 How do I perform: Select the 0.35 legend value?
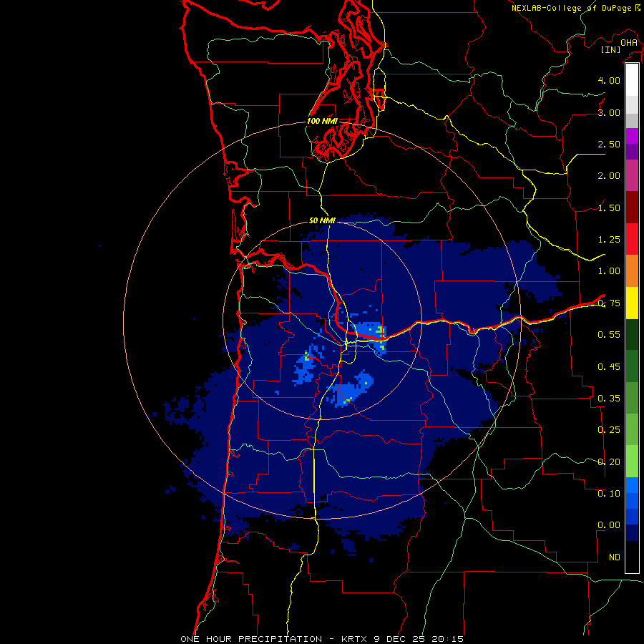[609, 399]
